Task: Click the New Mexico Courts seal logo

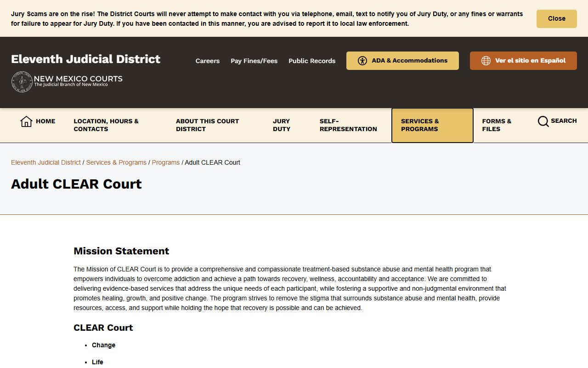Action: click(x=22, y=82)
